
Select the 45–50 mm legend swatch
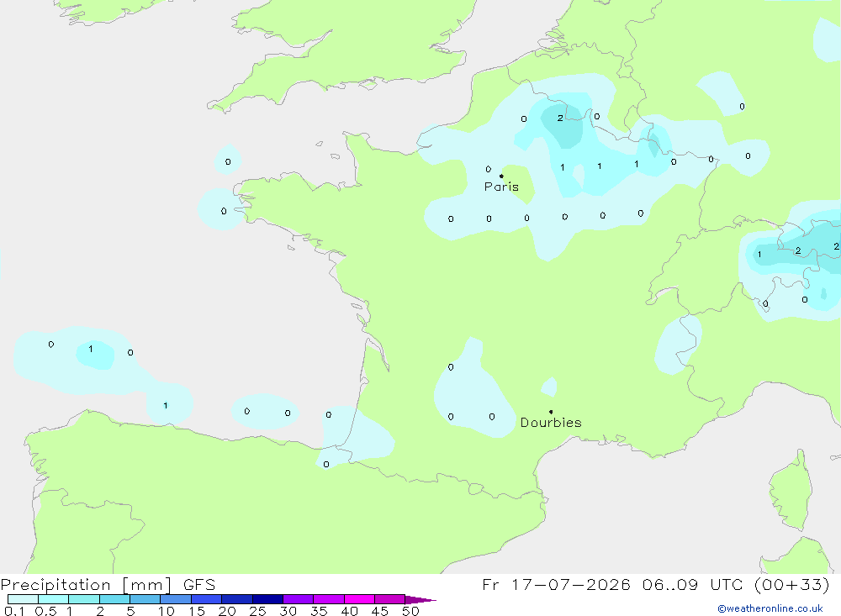click(x=390, y=599)
